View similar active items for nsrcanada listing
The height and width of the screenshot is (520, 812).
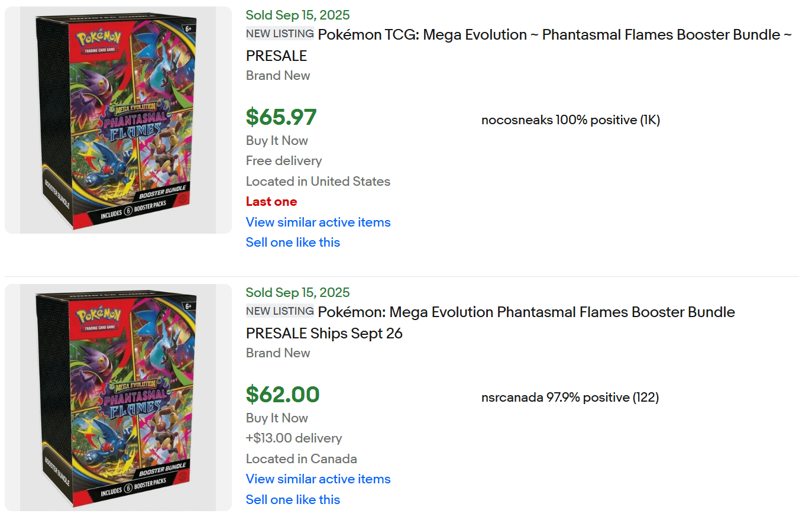tap(318, 479)
